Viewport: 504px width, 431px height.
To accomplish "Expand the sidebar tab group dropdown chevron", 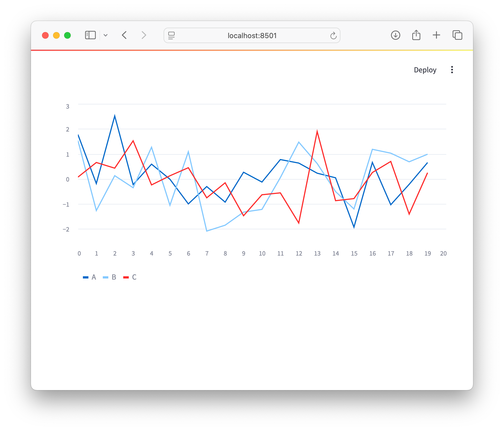I will coord(106,35).
